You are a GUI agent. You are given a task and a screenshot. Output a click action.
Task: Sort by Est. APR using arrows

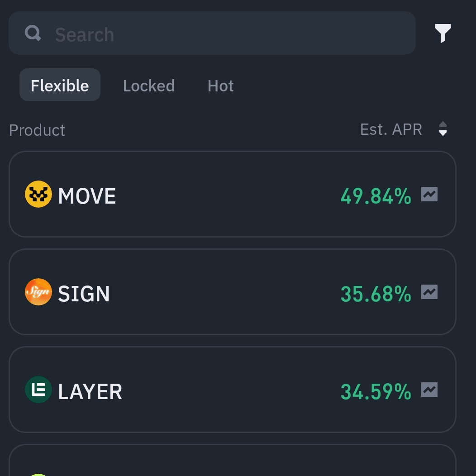443,129
